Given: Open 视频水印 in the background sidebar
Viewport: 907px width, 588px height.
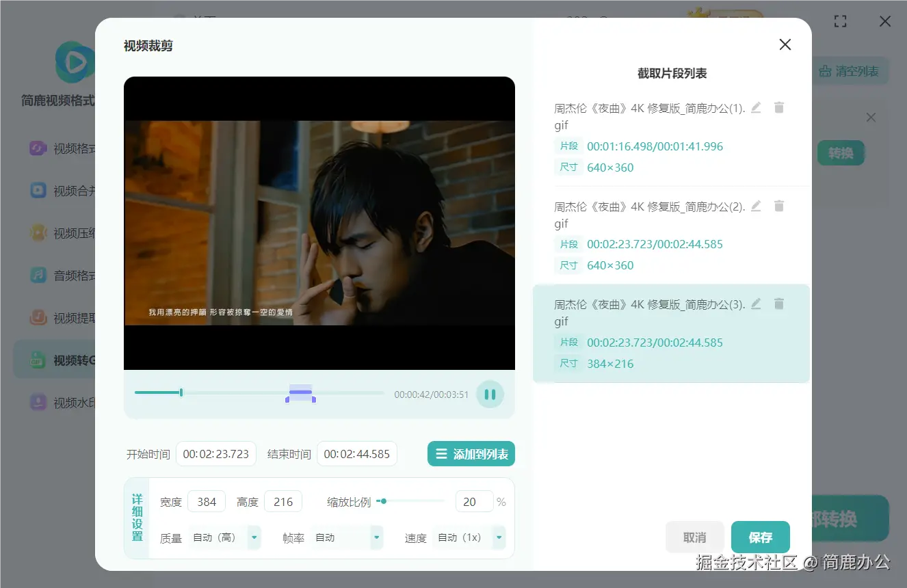Looking at the screenshot, I should (62, 403).
